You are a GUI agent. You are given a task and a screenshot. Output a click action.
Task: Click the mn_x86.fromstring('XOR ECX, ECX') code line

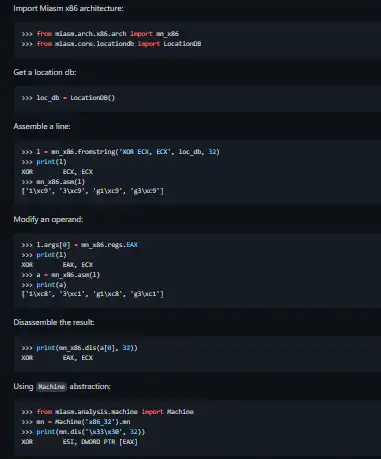coord(121,152)
